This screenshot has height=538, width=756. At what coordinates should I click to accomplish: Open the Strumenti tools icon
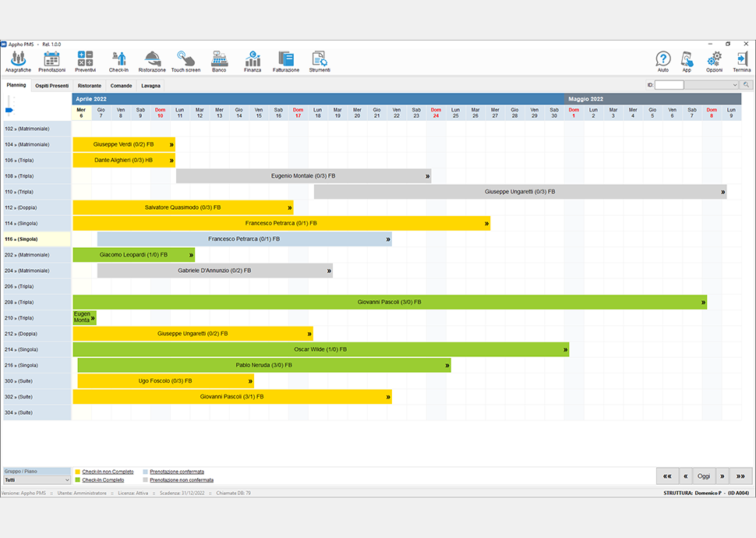[320, 62]
